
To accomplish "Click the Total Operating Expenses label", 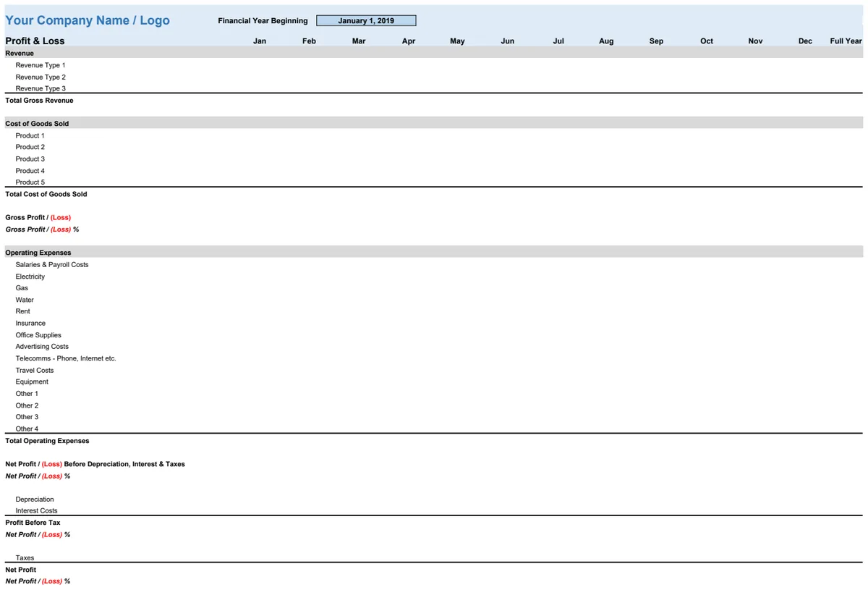I will pyautogui.click(x=47, y=441).
